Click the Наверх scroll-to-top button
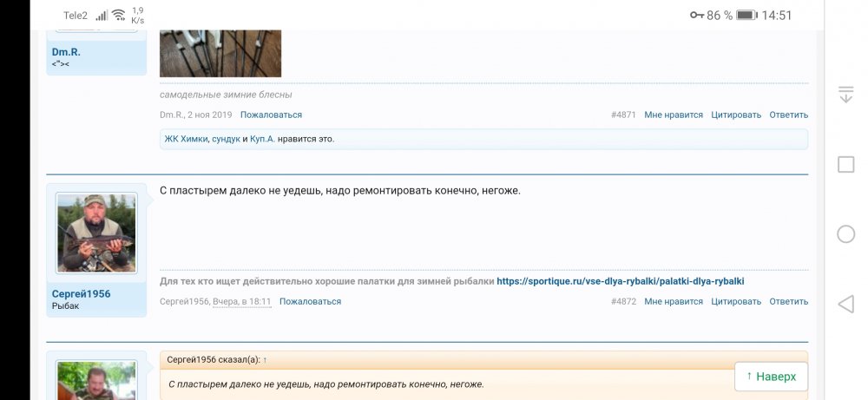This screenshot has width=868, height=400. point(771,377)
